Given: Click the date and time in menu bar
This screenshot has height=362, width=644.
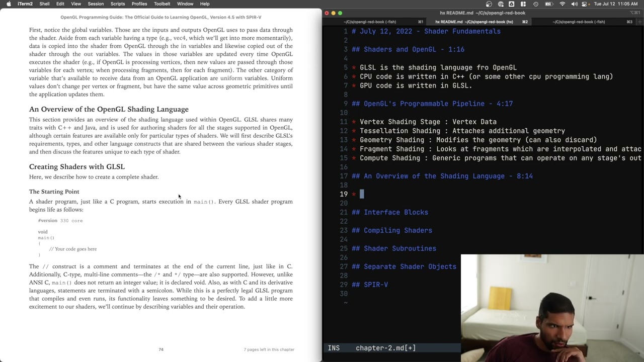Looking at the screenshot, I should (x=616, y=4).
